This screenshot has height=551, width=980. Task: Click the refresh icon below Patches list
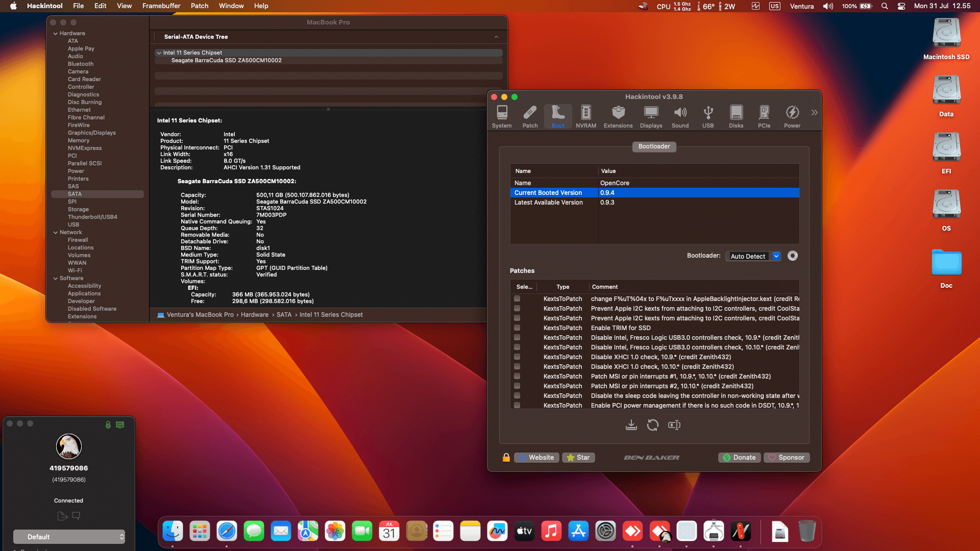(653, 425)
